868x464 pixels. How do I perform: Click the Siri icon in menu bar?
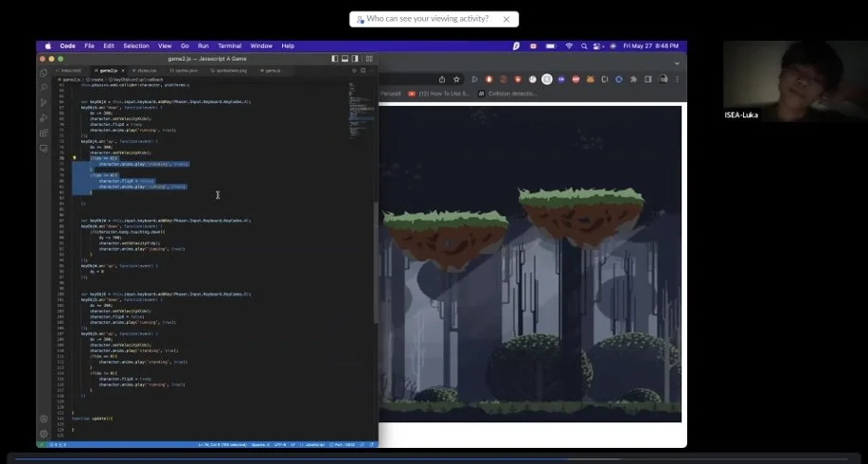(612, 46)
